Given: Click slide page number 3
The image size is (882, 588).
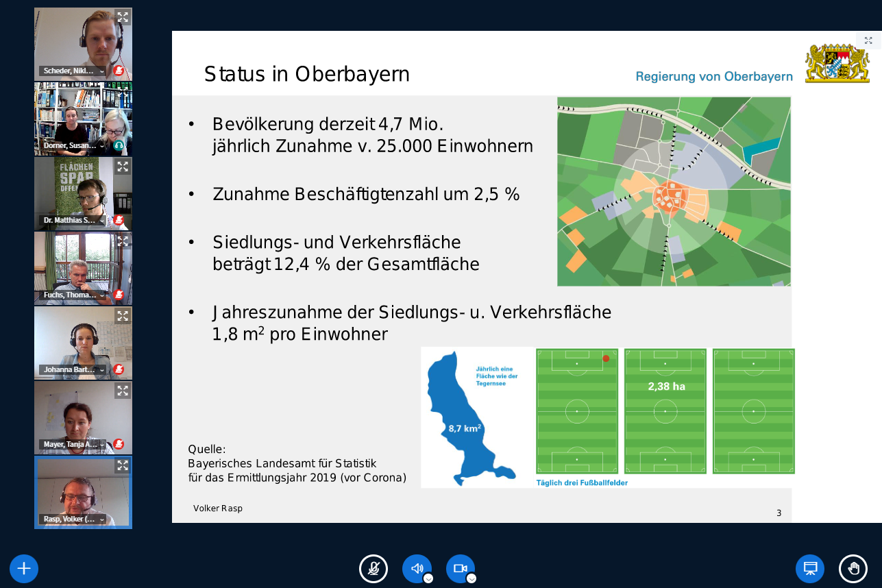Looking at the screenshot, I should click(x=779, y=513).
